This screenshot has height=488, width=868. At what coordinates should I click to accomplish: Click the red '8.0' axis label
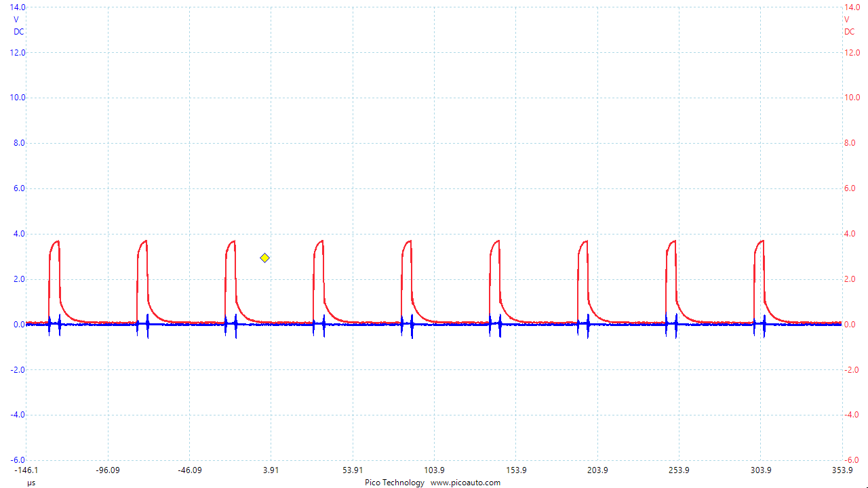850,143
